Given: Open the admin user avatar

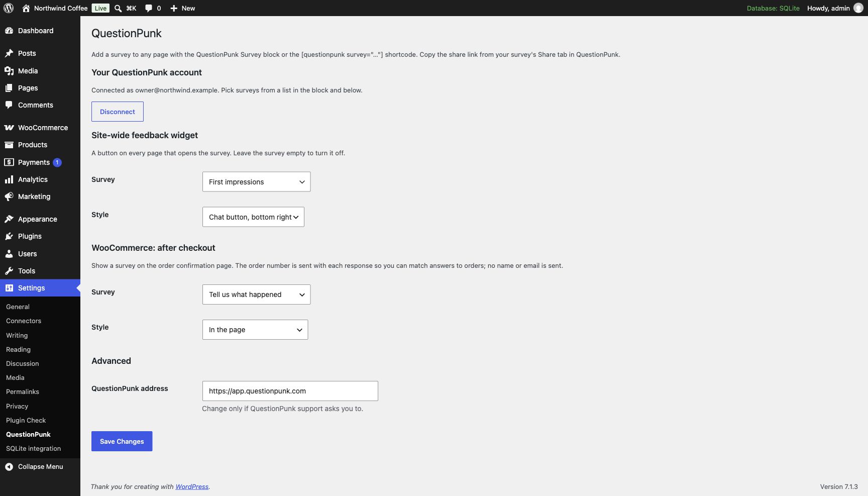Looking at the screenshot, I should click(x=858, y=8).
